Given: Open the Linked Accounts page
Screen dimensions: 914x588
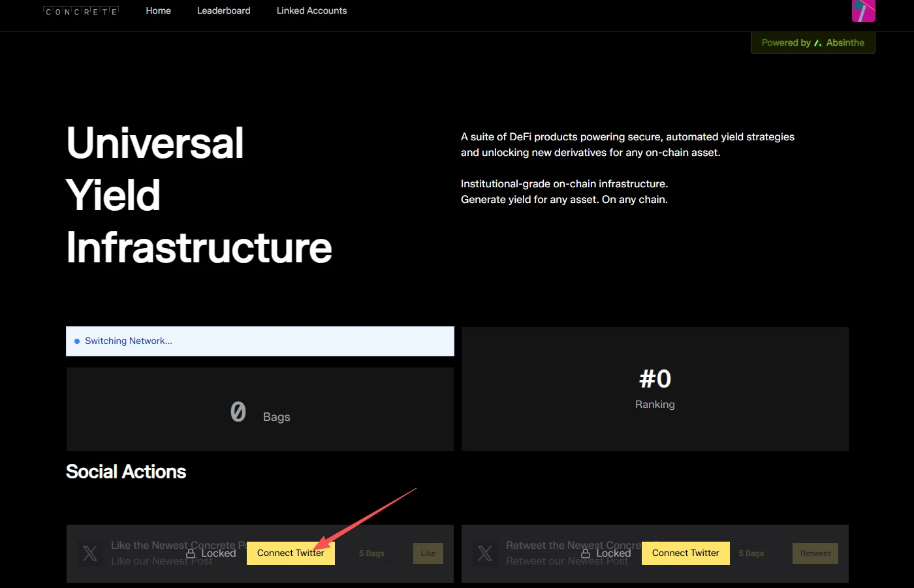Looking at the screenshot, I should pyautogui.click(x=312, y=10).
